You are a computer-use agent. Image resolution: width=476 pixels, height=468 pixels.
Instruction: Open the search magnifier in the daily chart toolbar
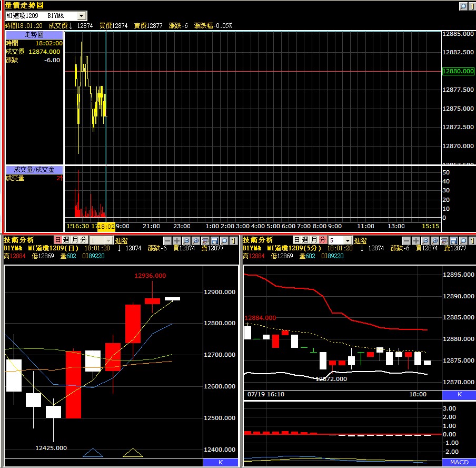(224, 241)
